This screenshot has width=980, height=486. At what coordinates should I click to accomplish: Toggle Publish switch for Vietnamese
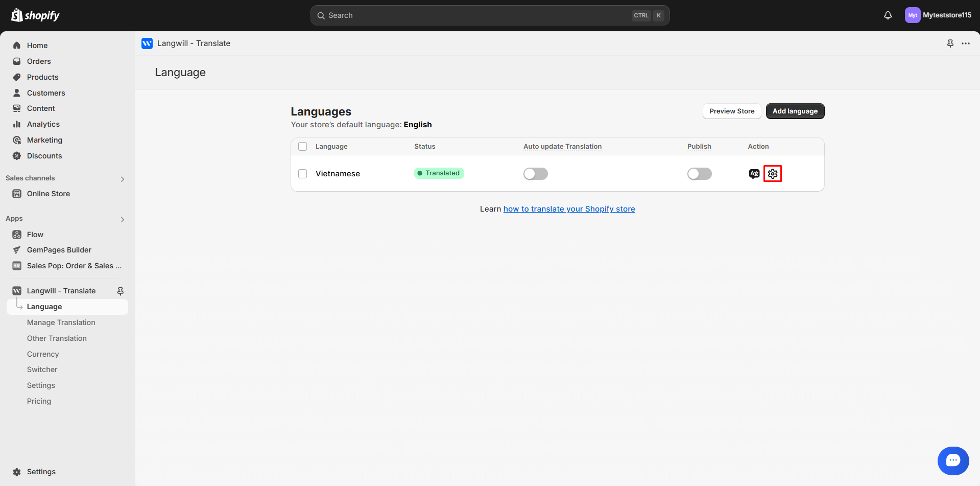coord(699,174)
